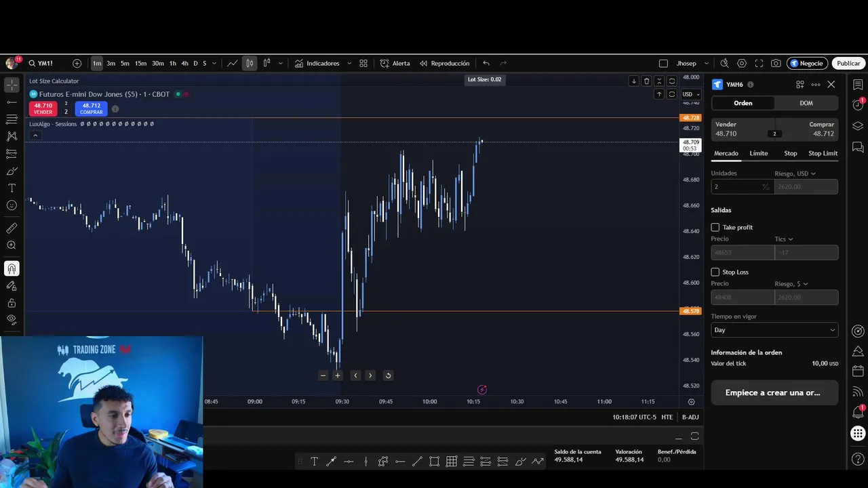The width and height of the screenshot is (868, 488).
Task: Switch to Orden tab
Action: (x=743, y=103)
